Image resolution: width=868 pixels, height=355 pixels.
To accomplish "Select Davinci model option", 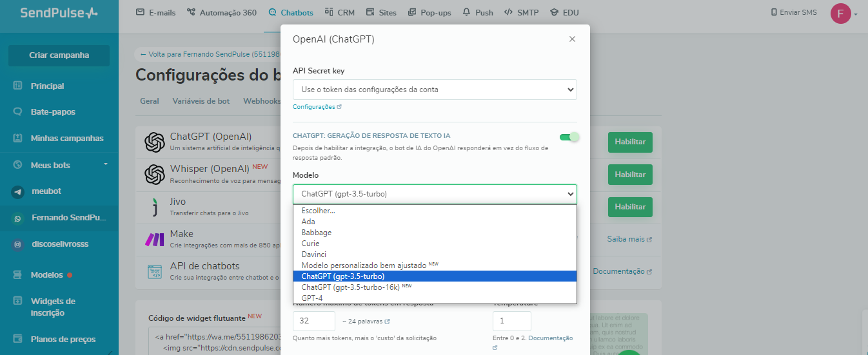I will [x=435, y=254].
